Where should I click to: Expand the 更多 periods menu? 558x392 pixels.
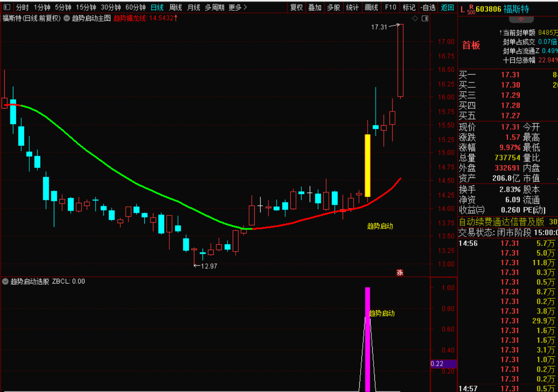coord(238,7)
